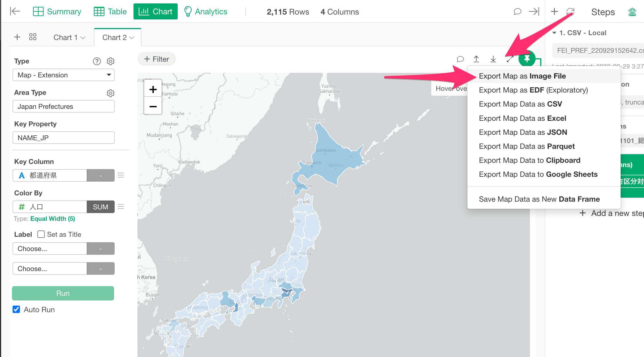Click the map zoom out minus button
This screenshot has width=644, height=357.
pos(153,107)
